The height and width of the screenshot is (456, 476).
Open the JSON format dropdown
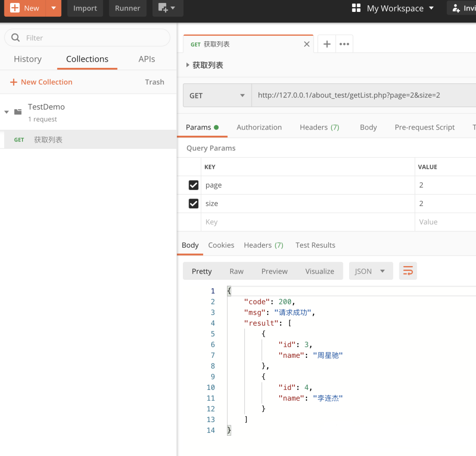pyautogui.click(x=371, y=271)
